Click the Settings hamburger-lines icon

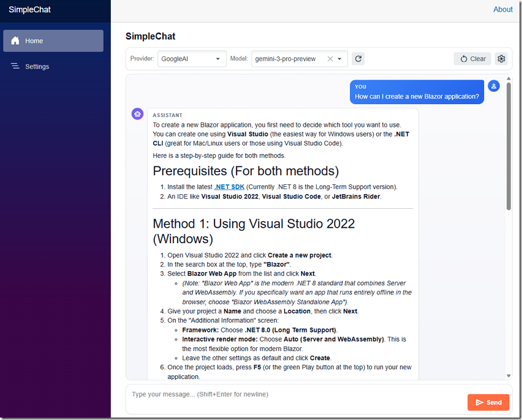click(15, 66)
